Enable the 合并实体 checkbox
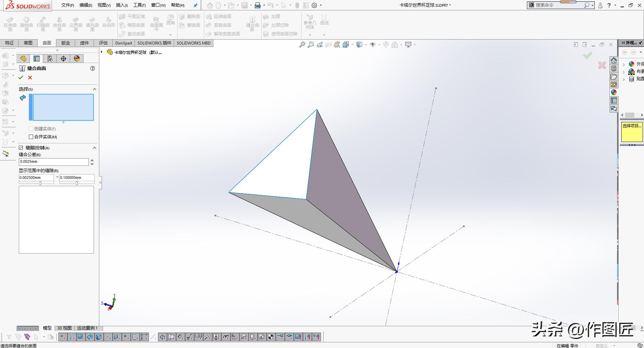Image resolution: width=644 pixels, height=348 pixels. tap(31, 137)
